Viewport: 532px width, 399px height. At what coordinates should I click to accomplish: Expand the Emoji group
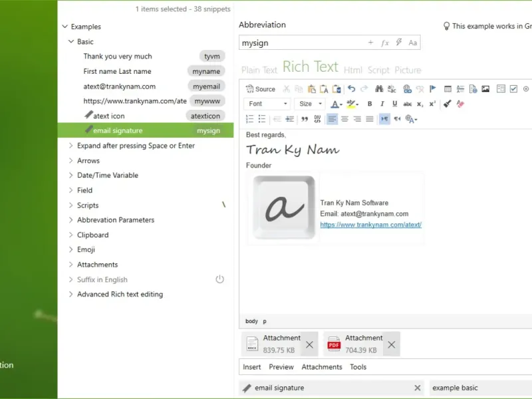pyautogui.click(x=70, y=249)
